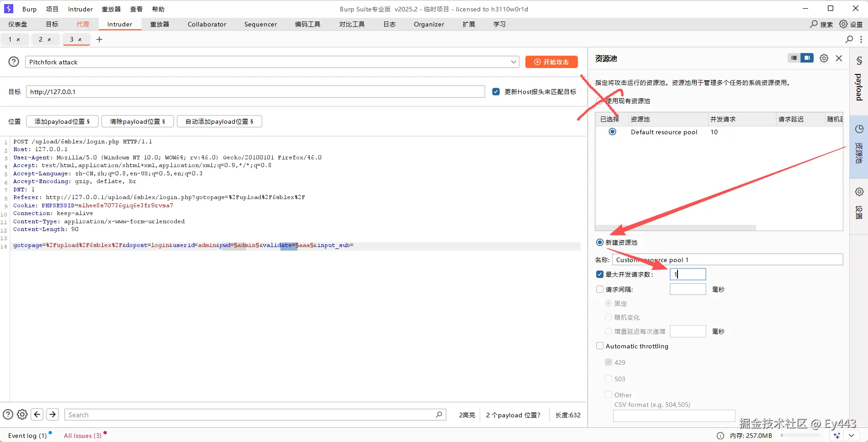Click 自动添加payload位置 § button

219,121
